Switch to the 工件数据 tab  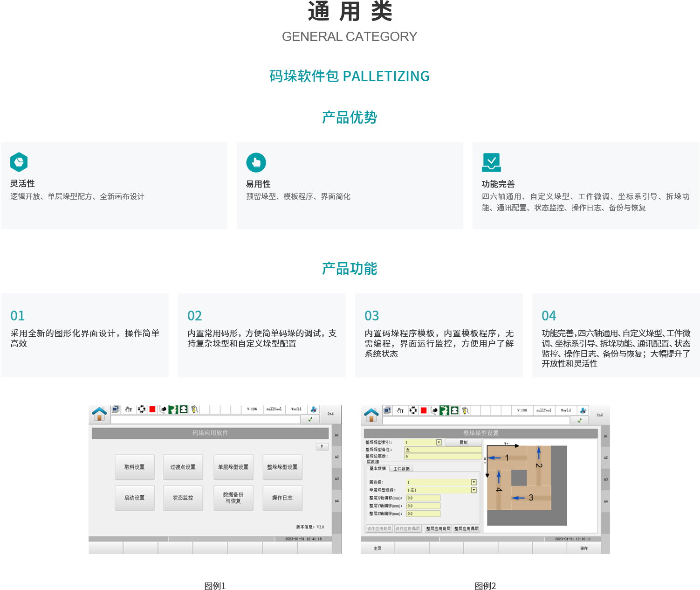pyautogui.click(x=401, y=468)
